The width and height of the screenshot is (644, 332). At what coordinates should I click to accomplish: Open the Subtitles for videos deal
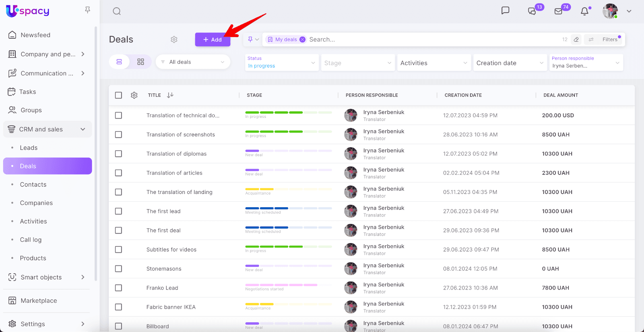(x=171, y=250)
